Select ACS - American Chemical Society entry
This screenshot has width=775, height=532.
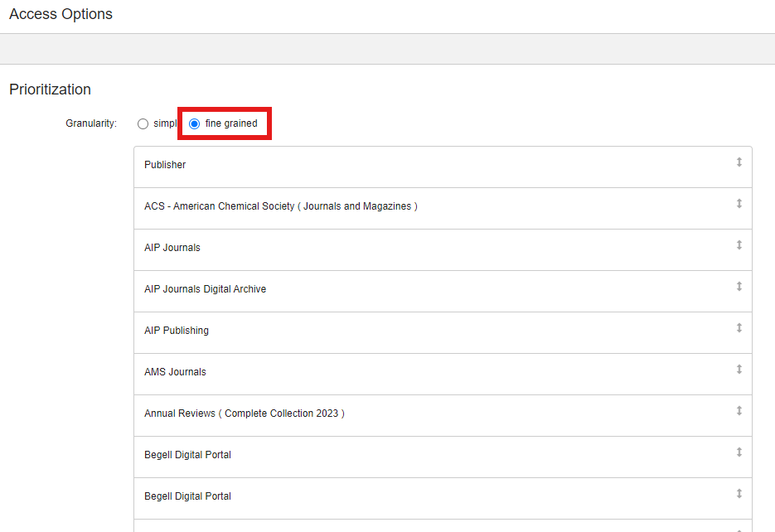pos(443,209)
